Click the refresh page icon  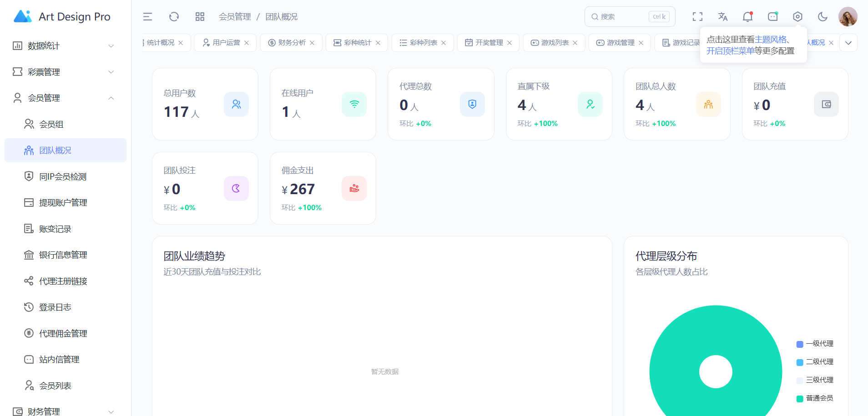174,17
